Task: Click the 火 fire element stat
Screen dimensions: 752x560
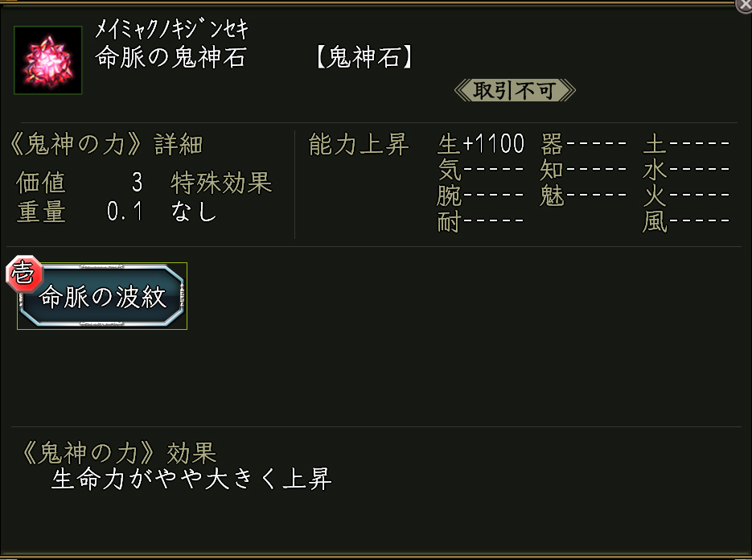Action: pyautogui.click(x=686, y=196)
